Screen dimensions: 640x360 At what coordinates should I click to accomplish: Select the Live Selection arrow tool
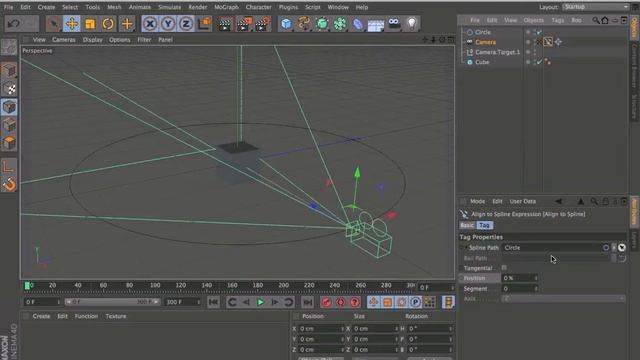[x=53, y=24]
